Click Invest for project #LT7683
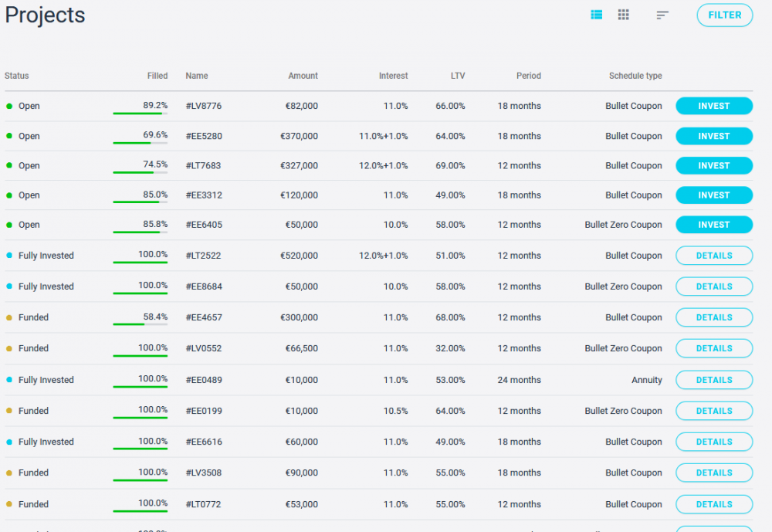The width and height of the screenshot is (772, 532). pyautogui.click(x=713, y=165)
